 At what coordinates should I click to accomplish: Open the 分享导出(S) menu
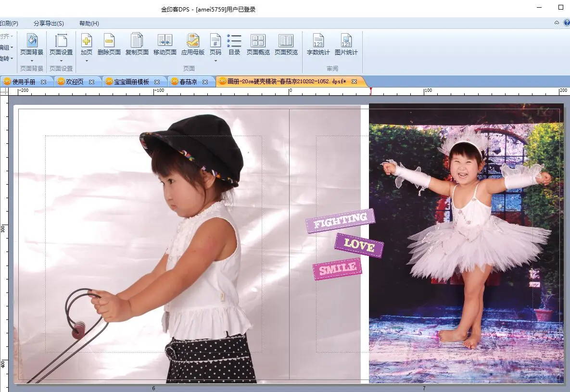pyautogui.click(x=49, y=23)
